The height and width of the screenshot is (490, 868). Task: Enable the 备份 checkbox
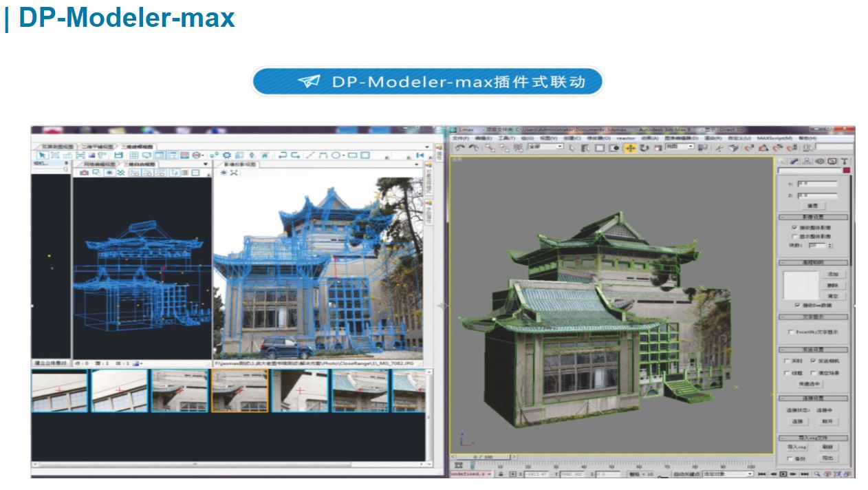click(789, 458)
